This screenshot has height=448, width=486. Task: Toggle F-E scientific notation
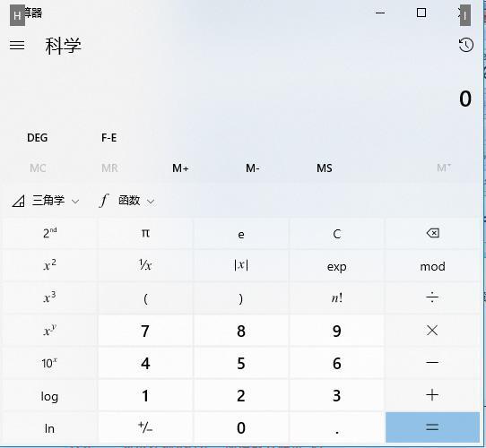click(109, 138)
